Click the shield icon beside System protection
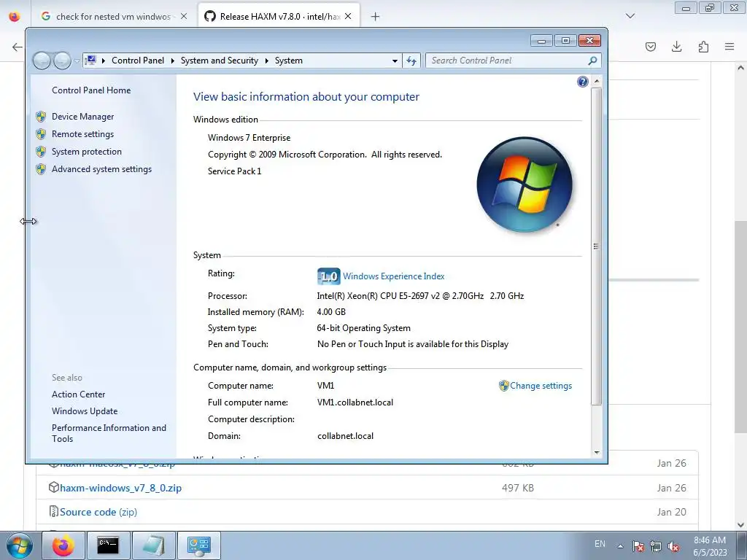This screenshot has width=747, height=560. pyautogui.click(x=41, y=152)
